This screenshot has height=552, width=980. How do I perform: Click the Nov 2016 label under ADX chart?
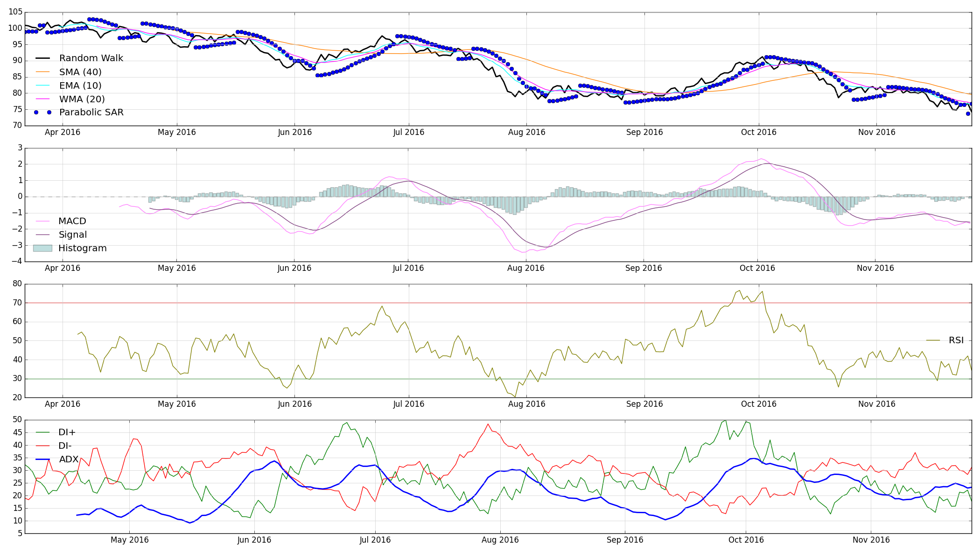pyautogui.click(x=871, y=540)
